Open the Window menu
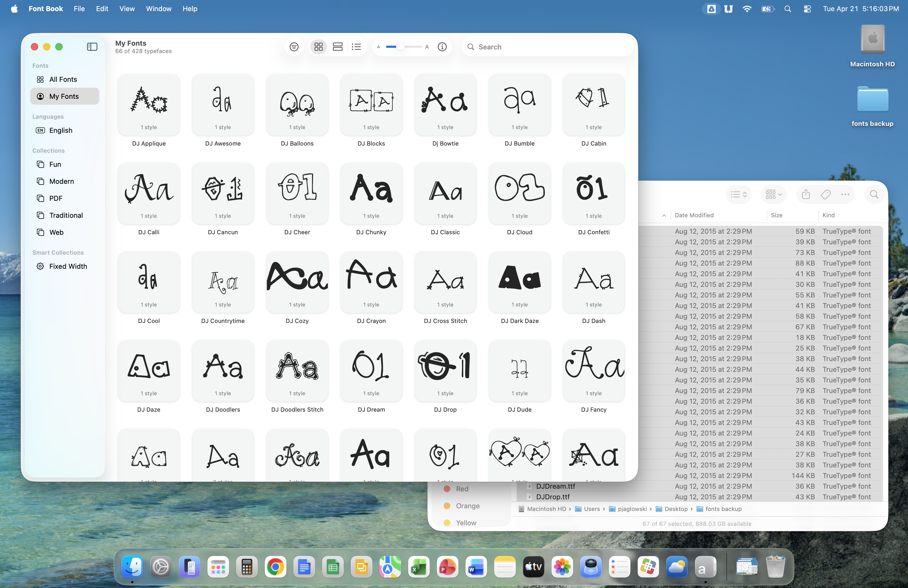 pyautogui.click(x=158, y=8)
